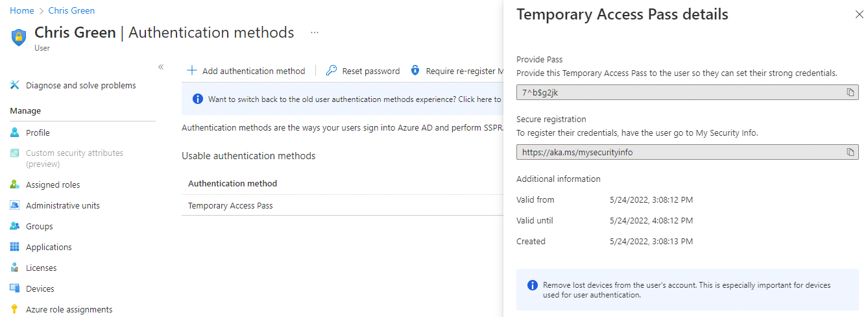Open the ellipsis more options menu

[x=315, y=32]
